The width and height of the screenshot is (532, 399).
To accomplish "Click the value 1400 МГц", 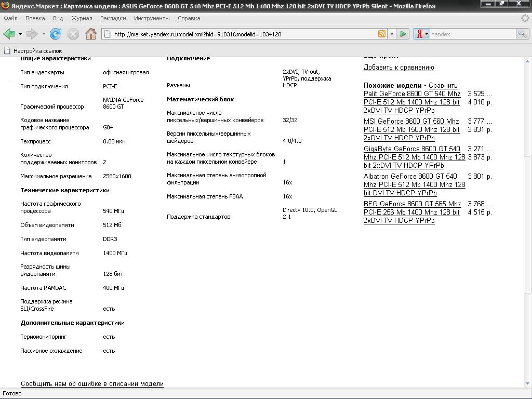I will coord(115,253).
